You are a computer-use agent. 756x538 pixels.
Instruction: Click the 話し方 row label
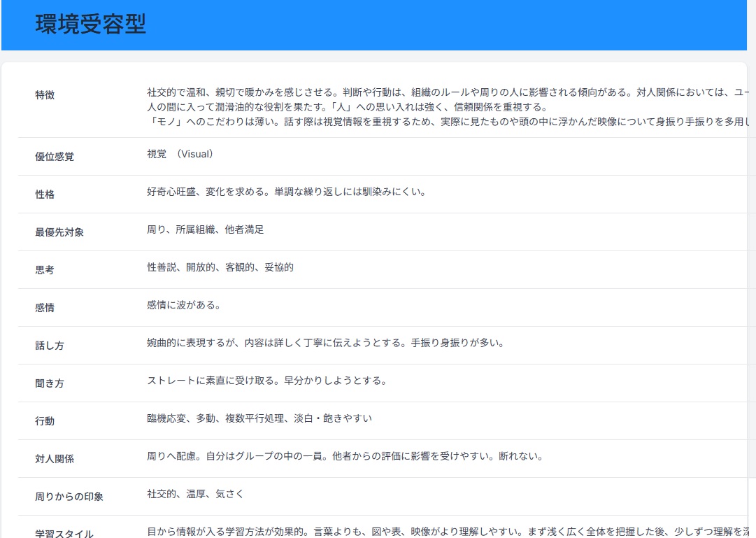click(50, 346)
